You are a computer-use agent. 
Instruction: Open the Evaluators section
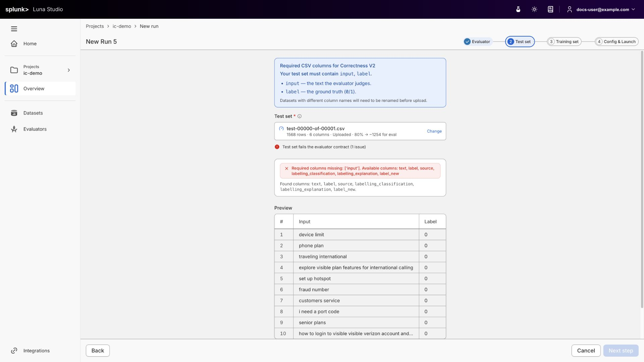click(x=40, y=129)
